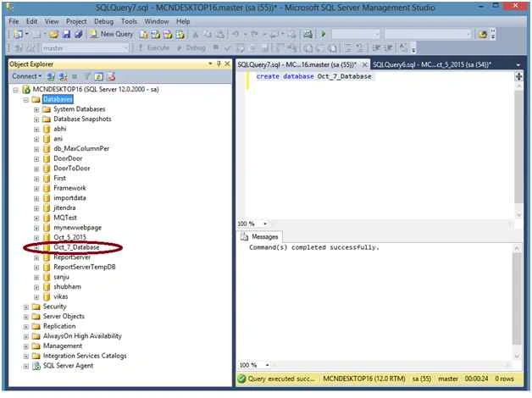Click the Save icon in toolbar
Screen dimensions: 532x398
point(66,34)
